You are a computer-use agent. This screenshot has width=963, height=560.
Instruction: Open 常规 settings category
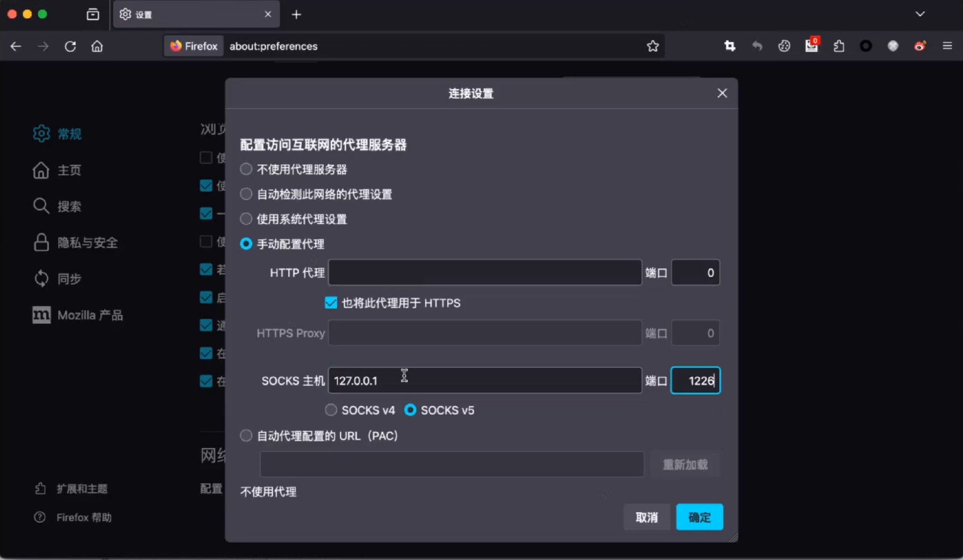58,134
